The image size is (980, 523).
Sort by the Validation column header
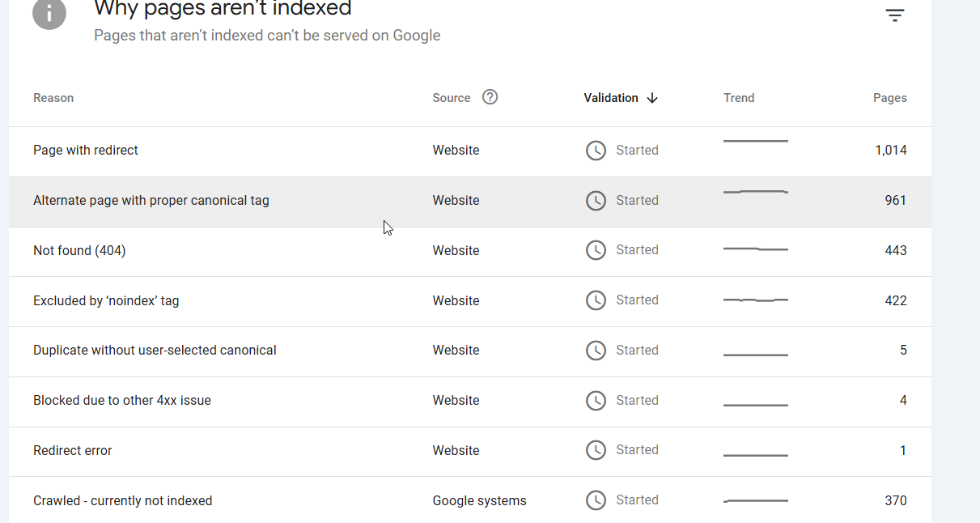[611, 98]
